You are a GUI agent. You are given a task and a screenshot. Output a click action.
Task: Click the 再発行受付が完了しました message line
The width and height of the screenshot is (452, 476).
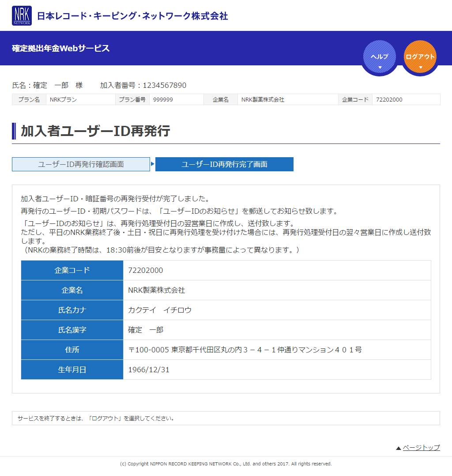[116, 199]
